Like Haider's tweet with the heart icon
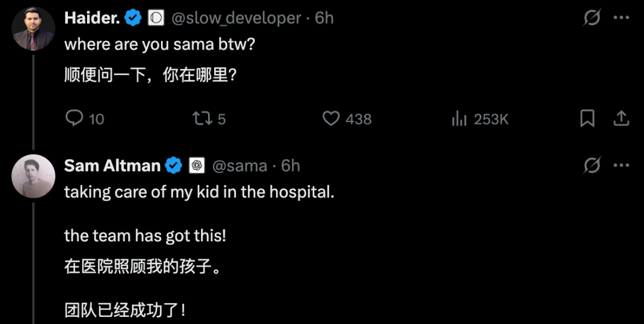The width and height of the screenshot is (644, 324). 331,119
